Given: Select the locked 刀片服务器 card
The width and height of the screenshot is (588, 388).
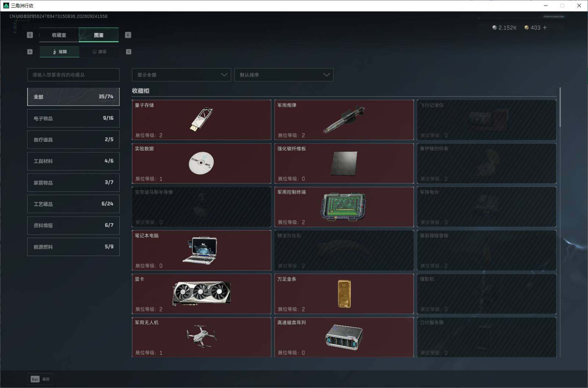Looking at the screenshot, I should [487, 337].
